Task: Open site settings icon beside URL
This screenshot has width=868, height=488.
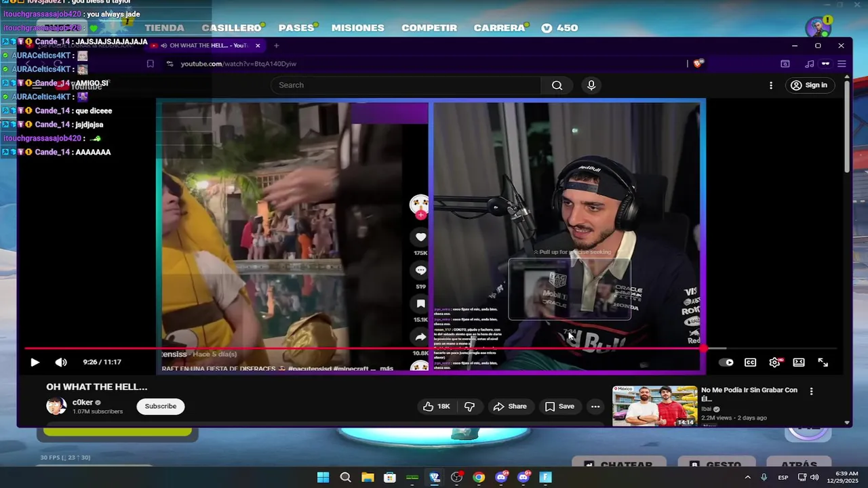Action: tap(170, 64)
